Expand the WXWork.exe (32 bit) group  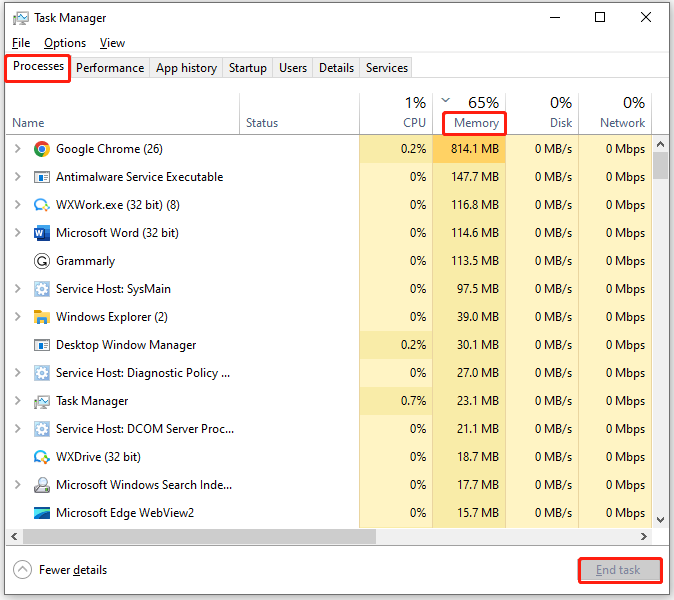[18, 205]
